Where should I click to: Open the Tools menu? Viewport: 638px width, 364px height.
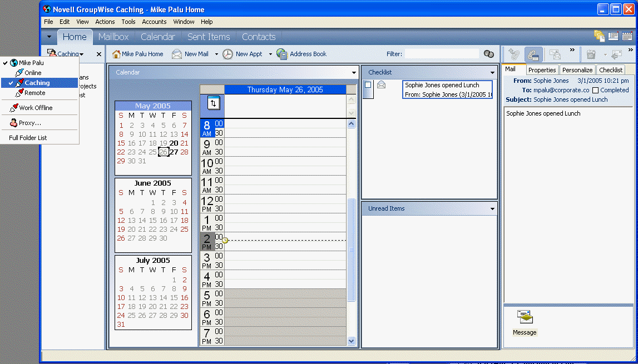click(128, 22)
